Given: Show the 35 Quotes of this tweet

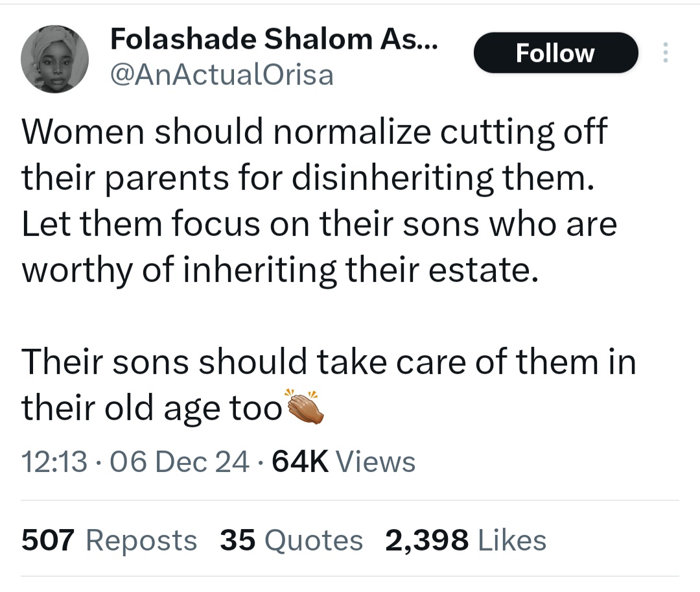Looking at the screenshot, I should (292, 540).
